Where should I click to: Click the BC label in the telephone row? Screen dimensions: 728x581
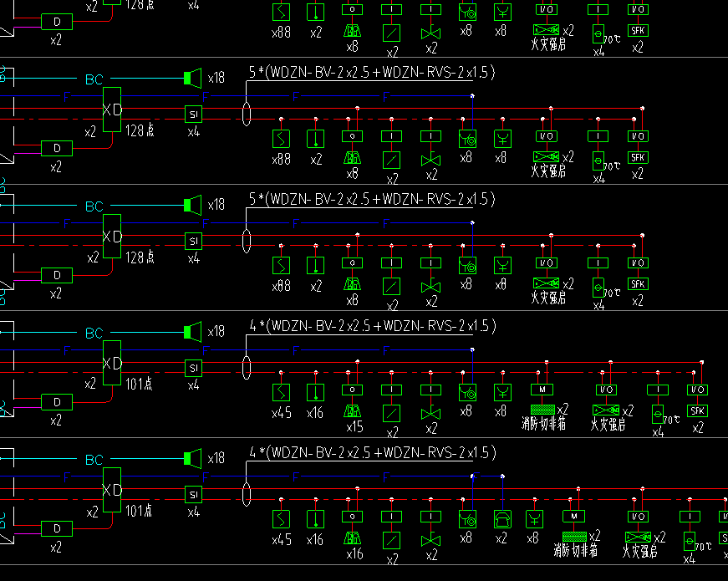coord(94,460)
